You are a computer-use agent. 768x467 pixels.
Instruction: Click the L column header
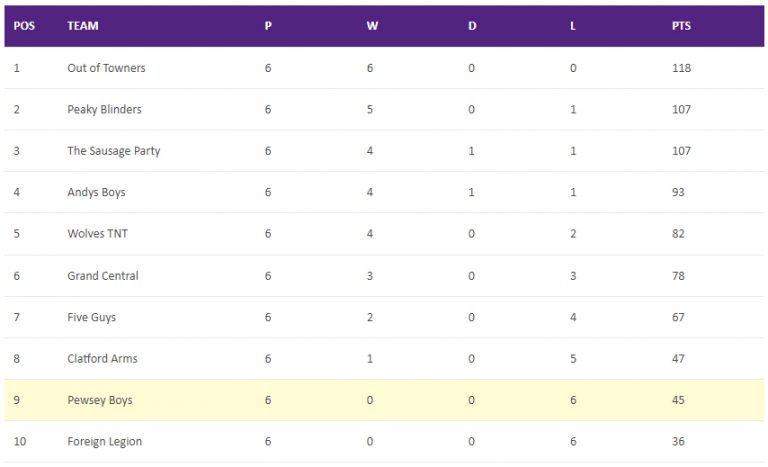[x=573, y=26]
